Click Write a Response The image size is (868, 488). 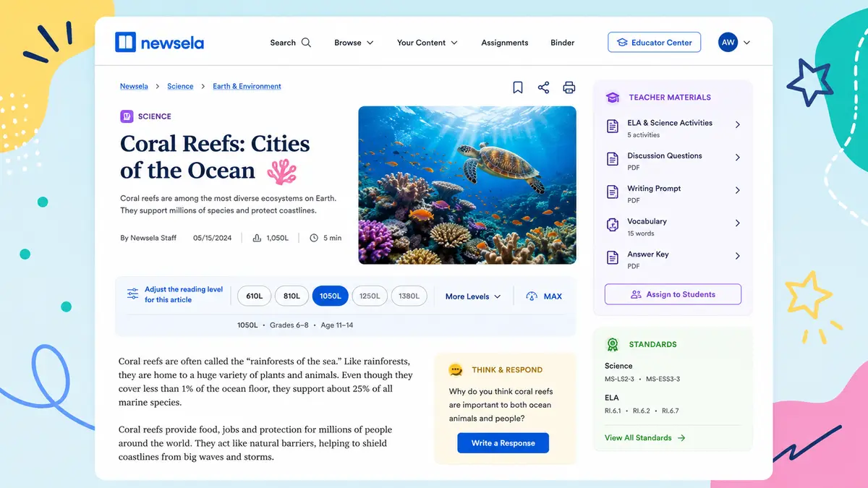[x=503, y=443]
